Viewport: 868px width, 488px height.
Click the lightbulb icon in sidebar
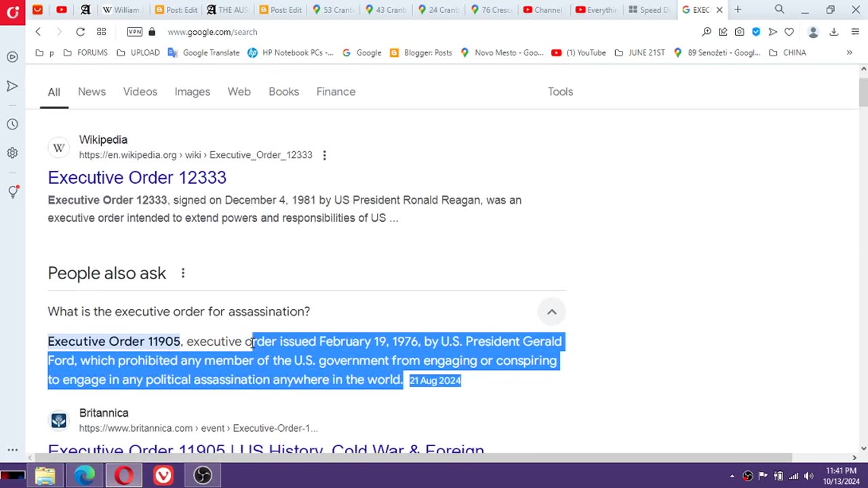click(x=12, y=192)
